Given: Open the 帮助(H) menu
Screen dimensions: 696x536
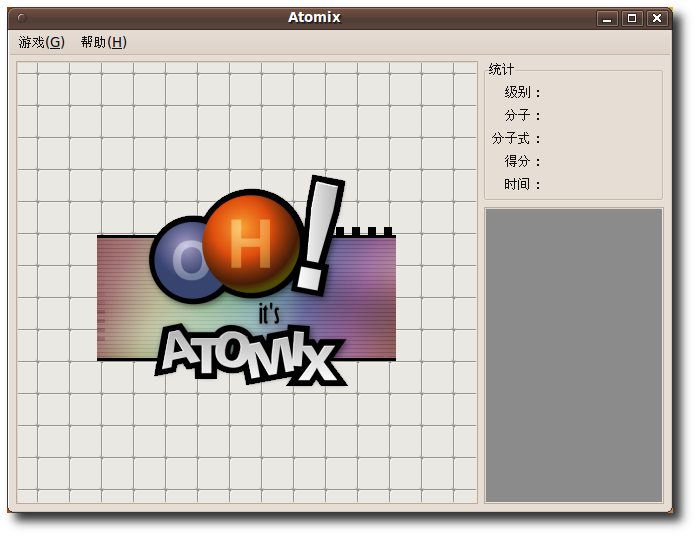Looking at the screenshot, I should pyautogui.click(x=104, y=43).
